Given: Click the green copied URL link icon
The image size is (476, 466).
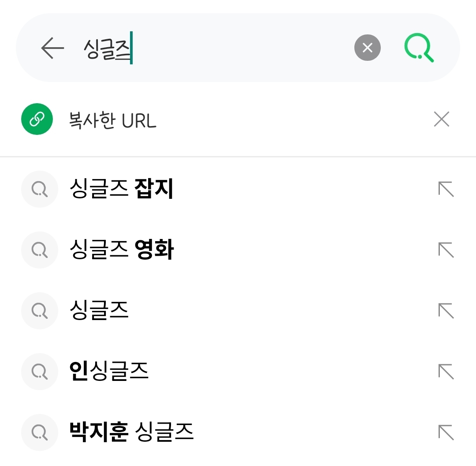Looking at the screenshot, I should [x=37, y=119].
